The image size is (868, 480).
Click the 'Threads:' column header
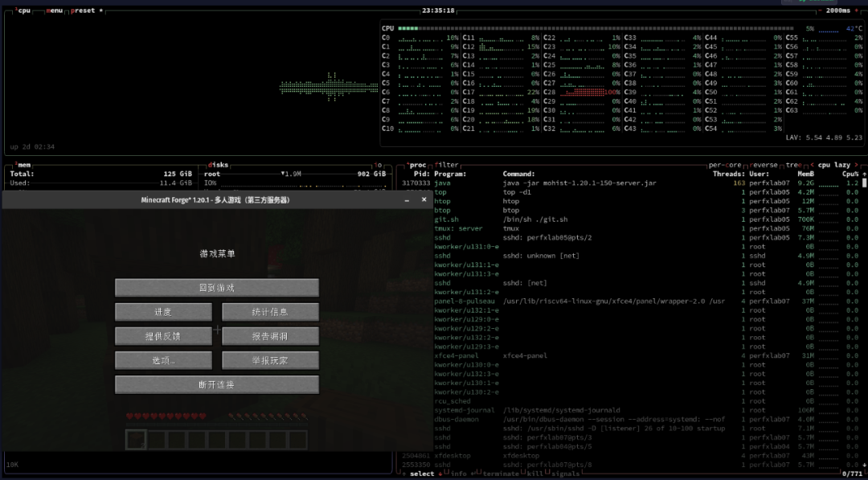(x=728, y=174)
